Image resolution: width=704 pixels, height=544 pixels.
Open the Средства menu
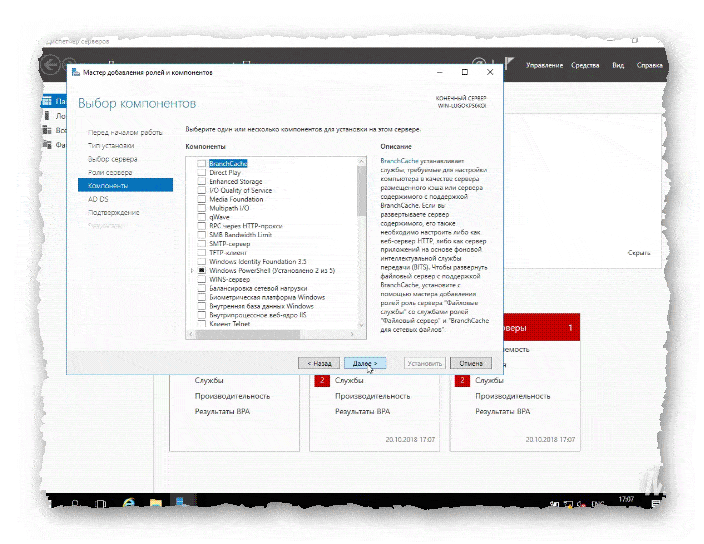[585, 66]
